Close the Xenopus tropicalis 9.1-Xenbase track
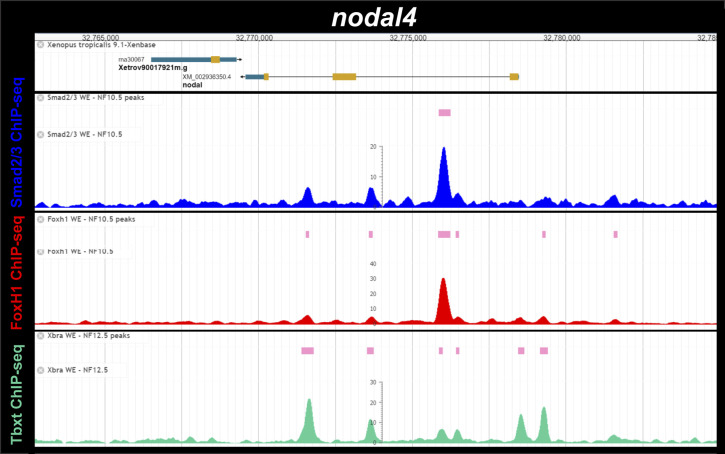The image size is (725, 454). click(x=41, y=45)
